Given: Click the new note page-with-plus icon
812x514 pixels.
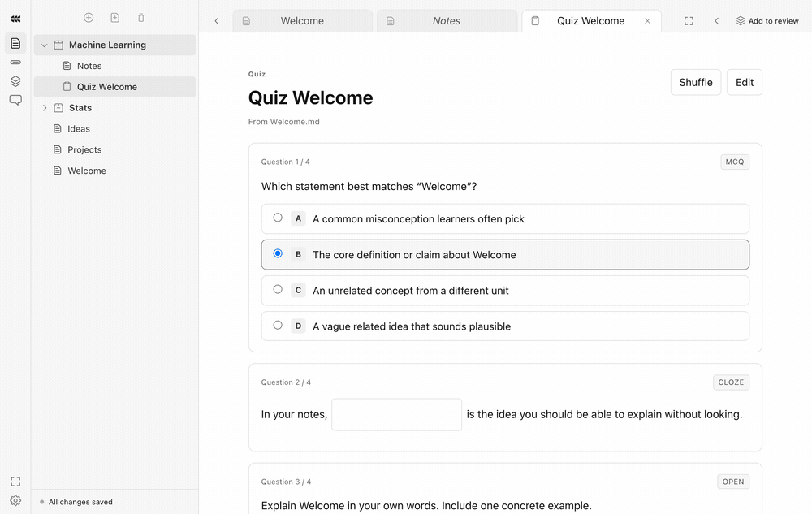Looking at the screenshot, I should (x=115, y=18).
